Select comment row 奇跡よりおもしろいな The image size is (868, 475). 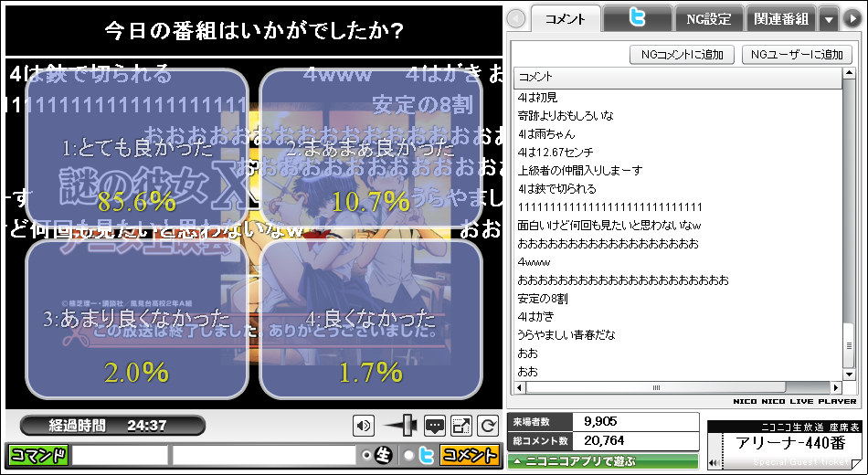click(x=678, y=116)
